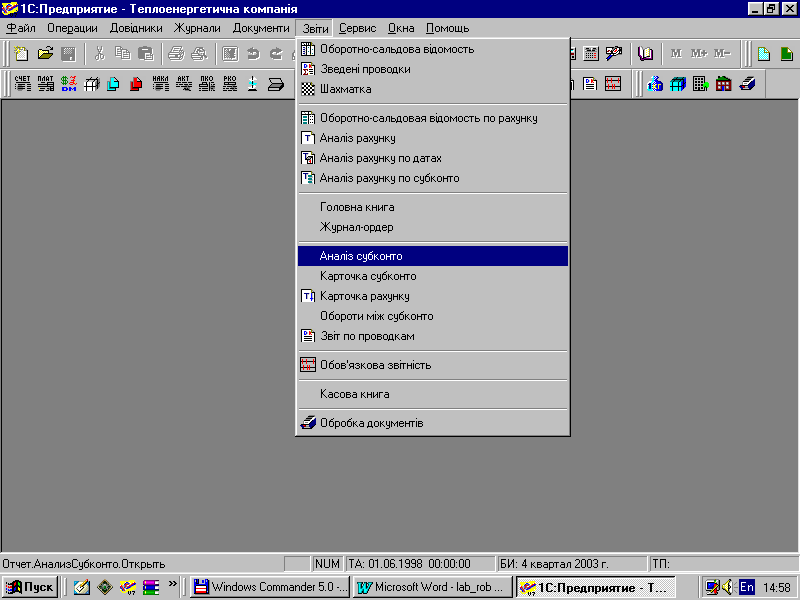Click the Copy toolbar icon
Screen dimensions: 800x600
[x=122, y=54]
